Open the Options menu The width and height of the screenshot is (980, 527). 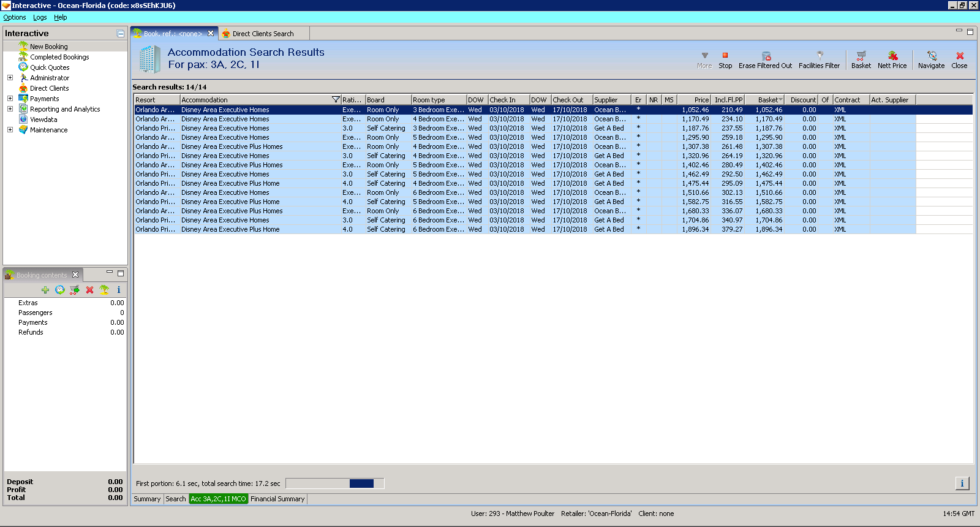(x=15, y=17)
